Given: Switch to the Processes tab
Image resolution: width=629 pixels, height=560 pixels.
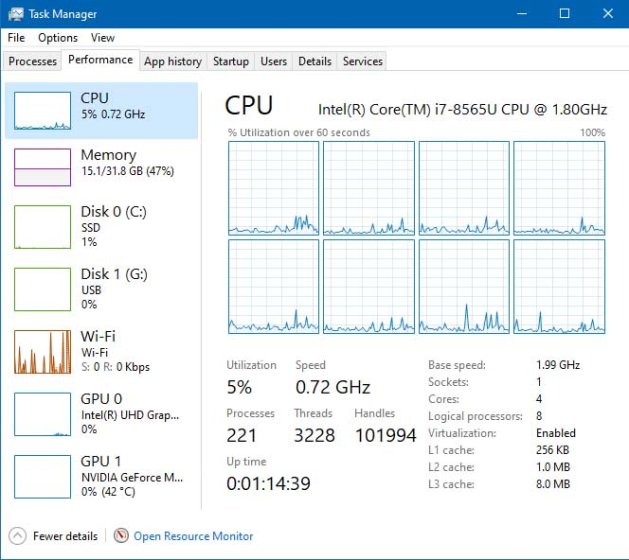Looking at the screenshot, I should [32, 61].
